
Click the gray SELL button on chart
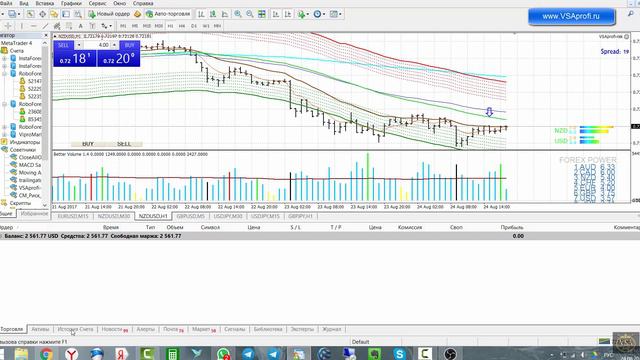(x=124, y=144)
